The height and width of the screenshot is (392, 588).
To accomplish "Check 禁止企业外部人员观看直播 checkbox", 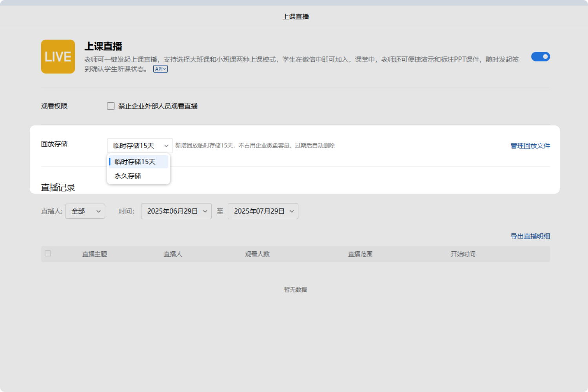I will point(111,106).
